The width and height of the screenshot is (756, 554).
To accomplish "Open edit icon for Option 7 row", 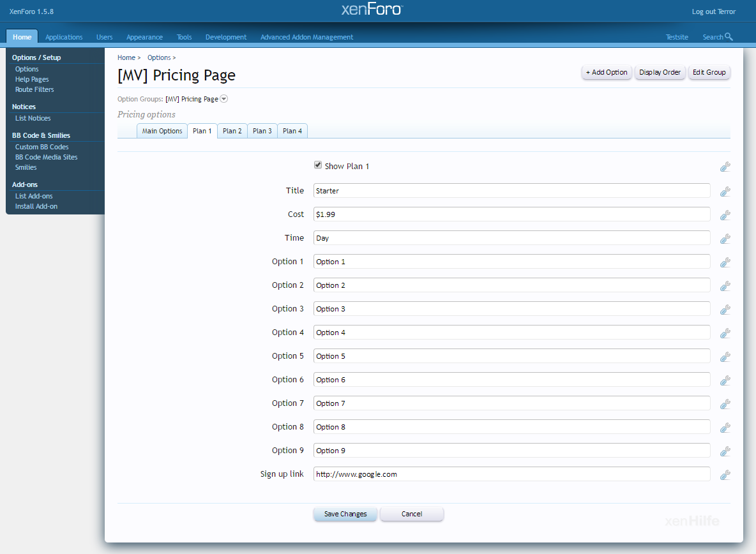I will tap(725, 404).
